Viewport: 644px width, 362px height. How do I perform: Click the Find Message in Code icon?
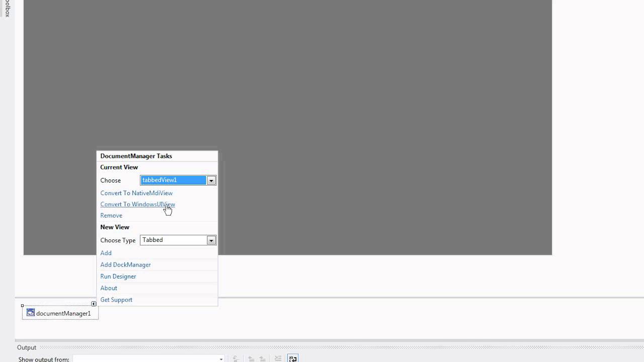tap(235, 359)
